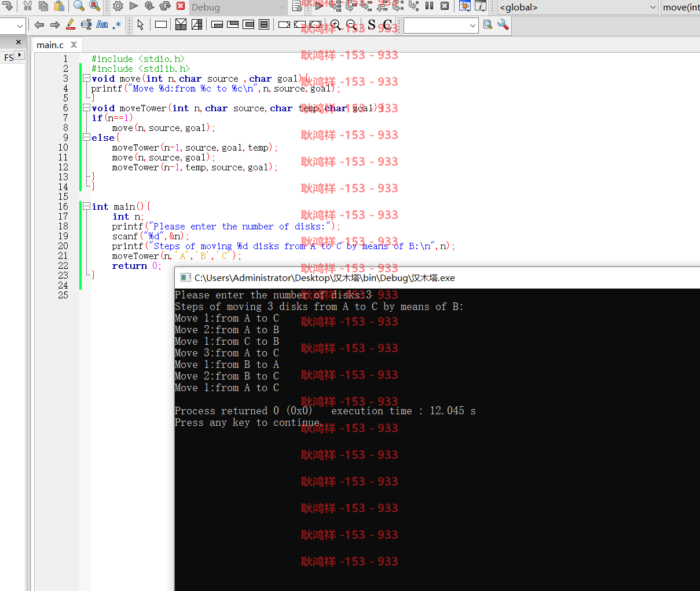Open Replace with the magnifier-R icon

point(95,6)
